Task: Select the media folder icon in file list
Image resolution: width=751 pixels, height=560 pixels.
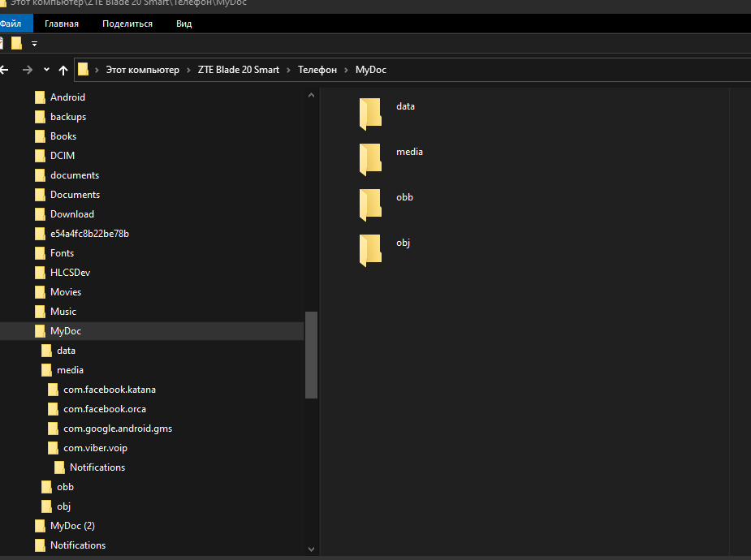Action: point(370,158)
